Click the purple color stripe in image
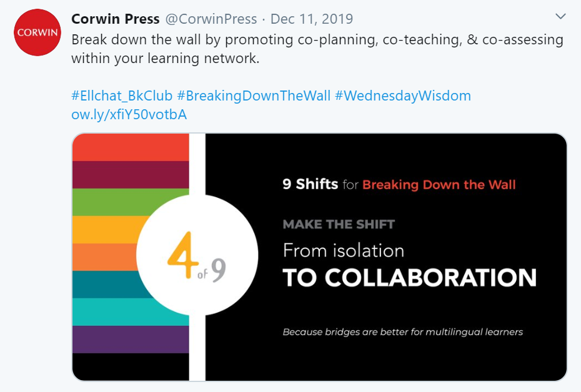 point(131,340)
